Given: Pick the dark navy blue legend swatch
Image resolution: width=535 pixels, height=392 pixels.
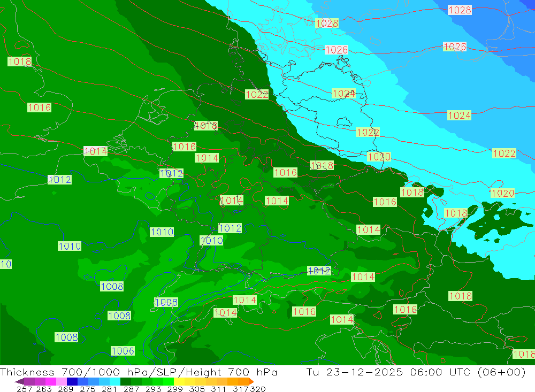Looking at the screenshot, I should pos(71,381).
